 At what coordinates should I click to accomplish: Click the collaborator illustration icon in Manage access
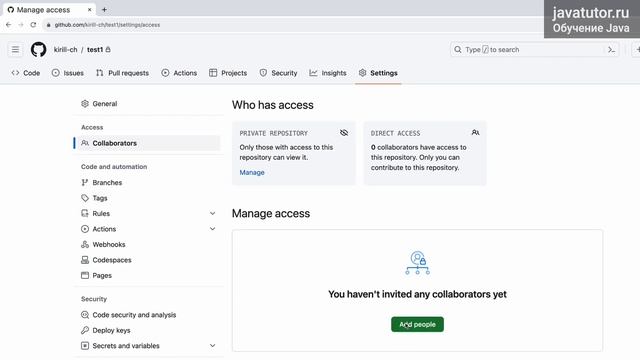417,263
